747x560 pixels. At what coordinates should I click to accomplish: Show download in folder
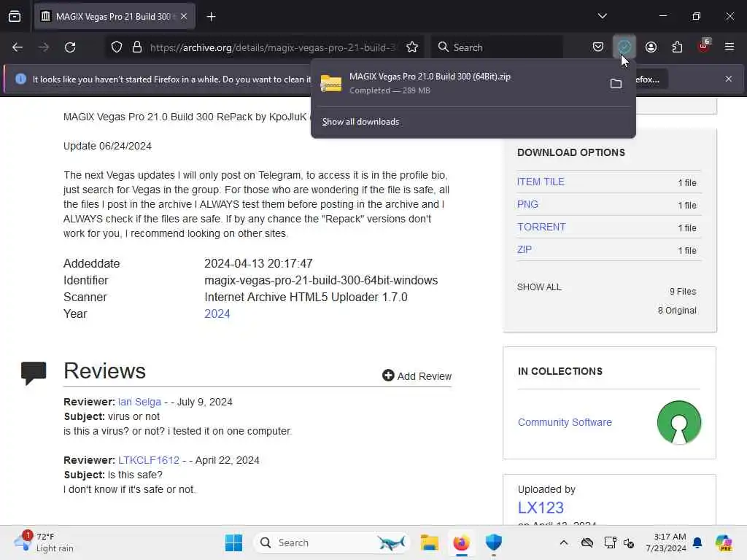pos(616,84)
